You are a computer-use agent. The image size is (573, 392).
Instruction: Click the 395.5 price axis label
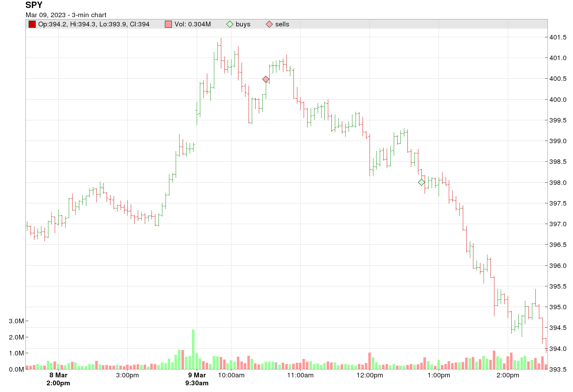558,286
